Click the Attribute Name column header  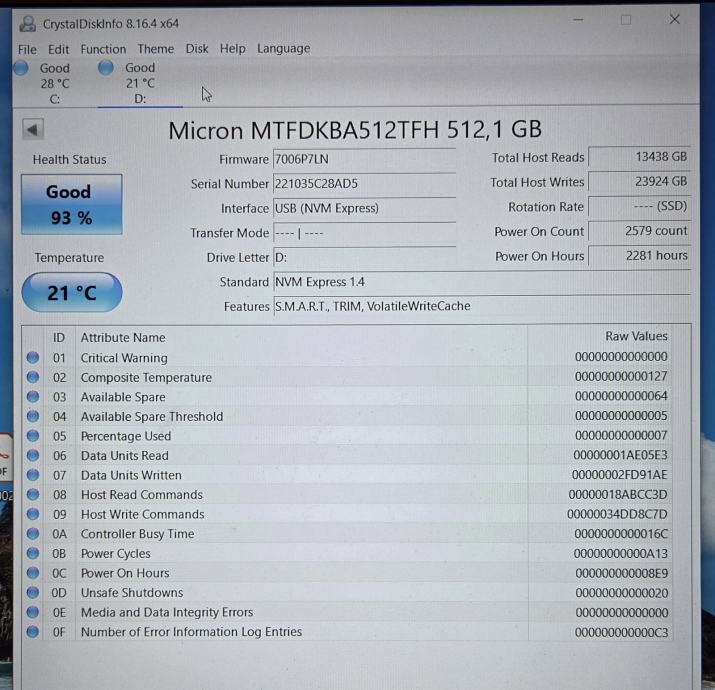coord(123,338)
